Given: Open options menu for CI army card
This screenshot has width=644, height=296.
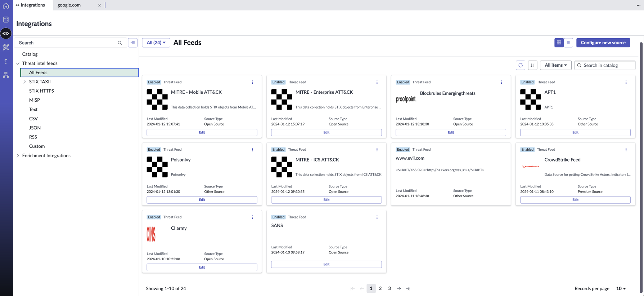Looking at the screenshot, I should [253, 217].
